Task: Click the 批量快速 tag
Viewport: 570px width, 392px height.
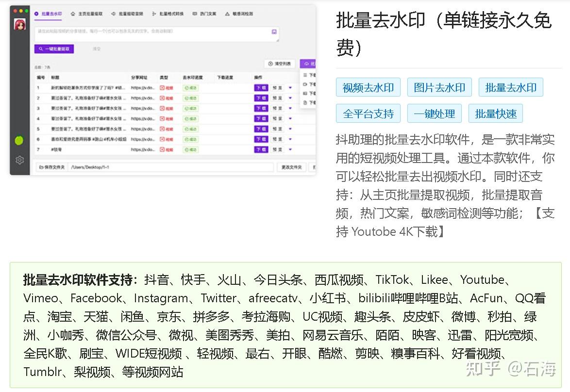Action: coord(496,114)
